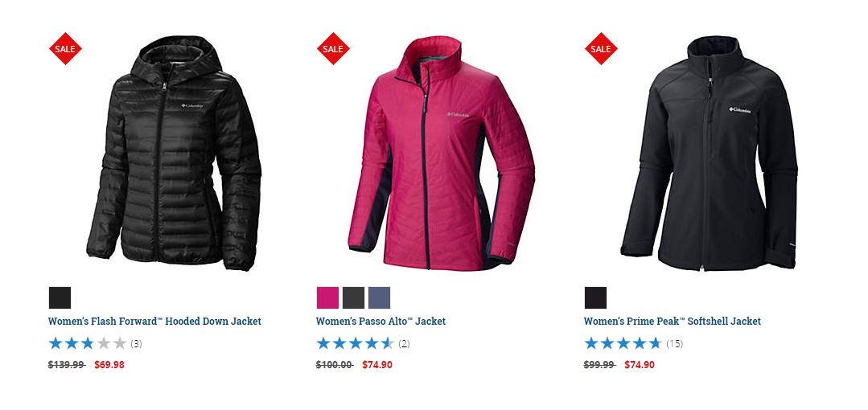Click the SALE badge on the hooded down jacket
Viewport: 868px width, 410px height.
65,49
